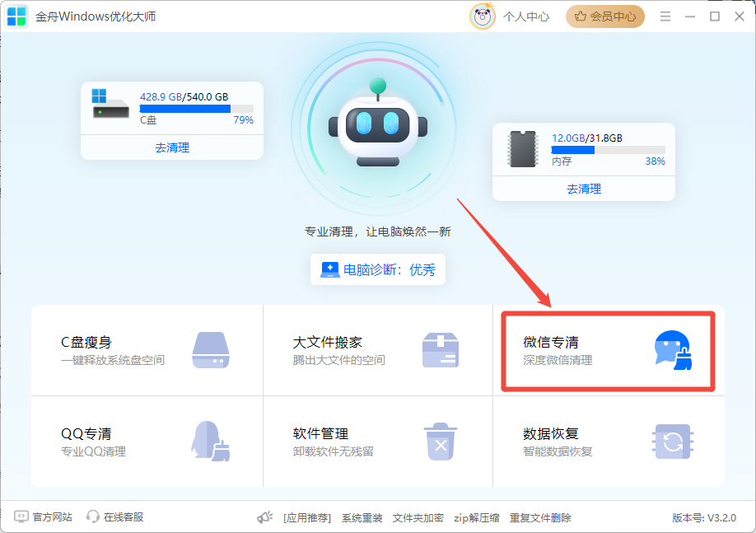Click 去清理 under the C盘 card
Screen dimensions: 756x533
pos(172,147)
